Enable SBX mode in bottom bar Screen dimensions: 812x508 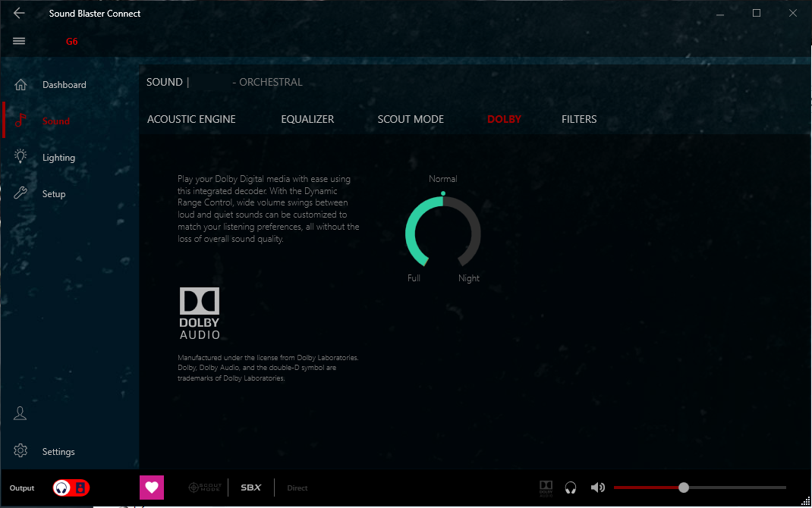[x=251, y=488]
